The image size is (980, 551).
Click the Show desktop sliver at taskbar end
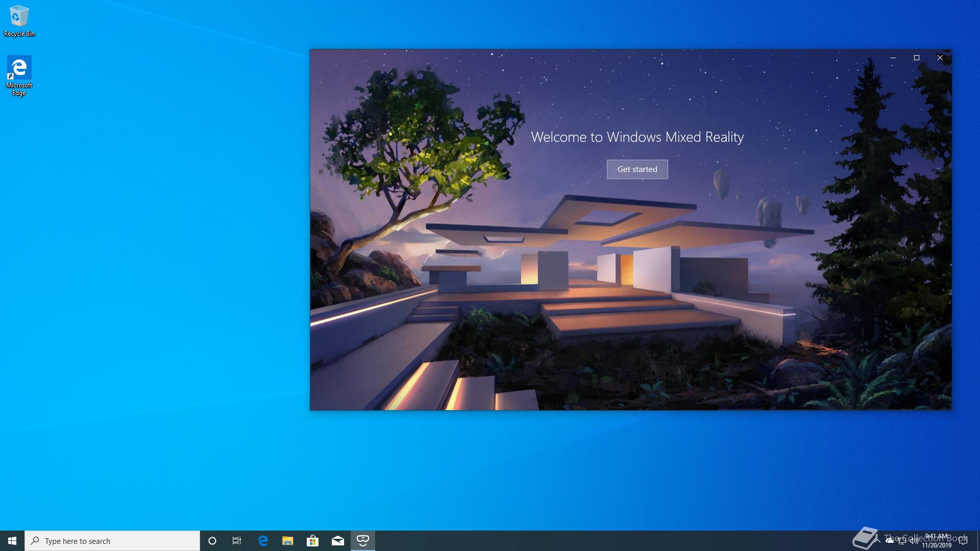click(978, 541)
